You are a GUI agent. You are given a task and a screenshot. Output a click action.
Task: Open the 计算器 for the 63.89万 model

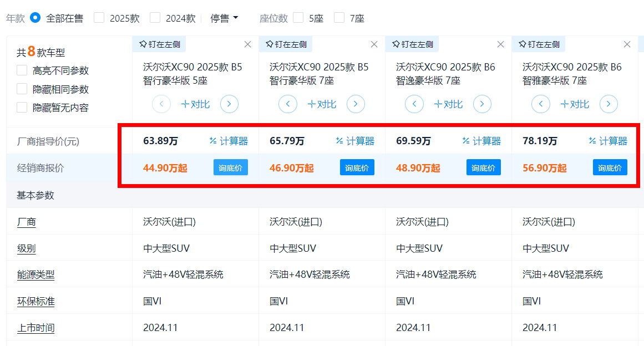[229, 141]
